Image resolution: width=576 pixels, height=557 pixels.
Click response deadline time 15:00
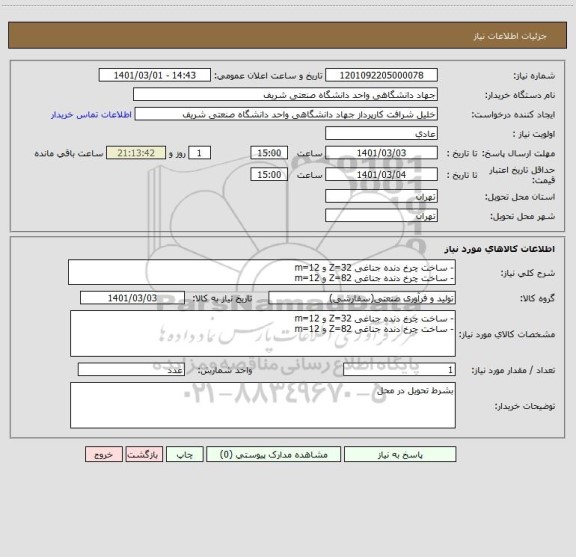click(269, 153)
